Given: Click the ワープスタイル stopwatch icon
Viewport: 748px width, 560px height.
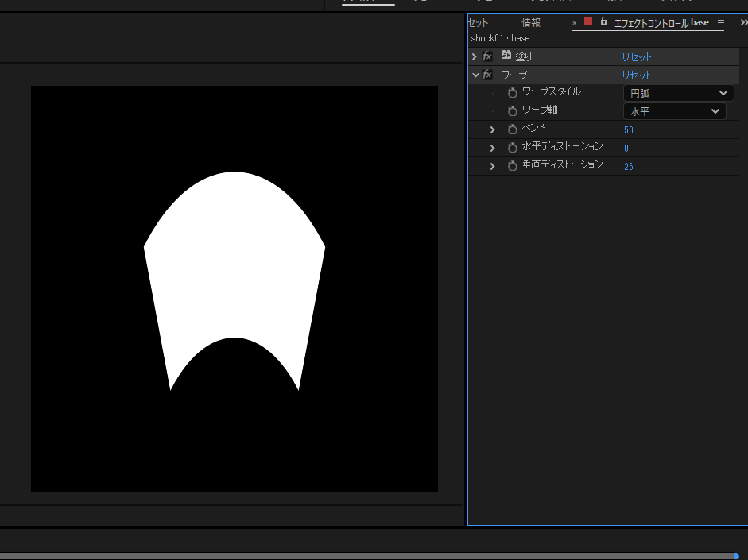Looking at the screenshot, I should click(x=513, y=93).
